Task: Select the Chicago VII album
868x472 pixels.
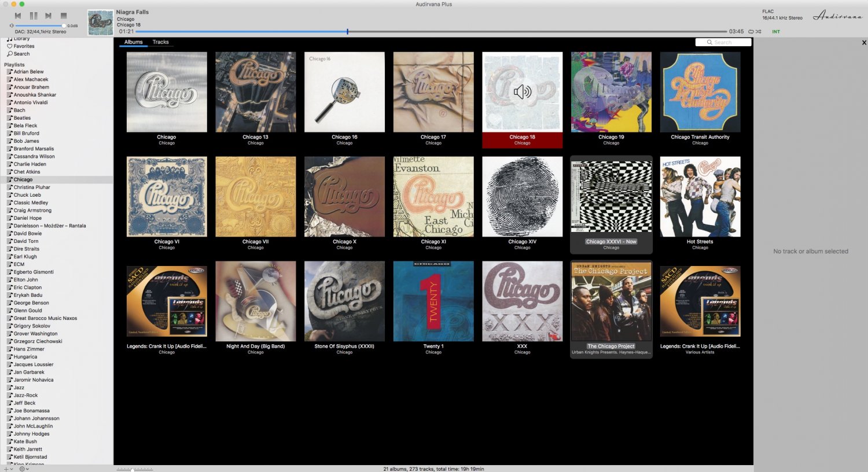Action: coord(256,197)
